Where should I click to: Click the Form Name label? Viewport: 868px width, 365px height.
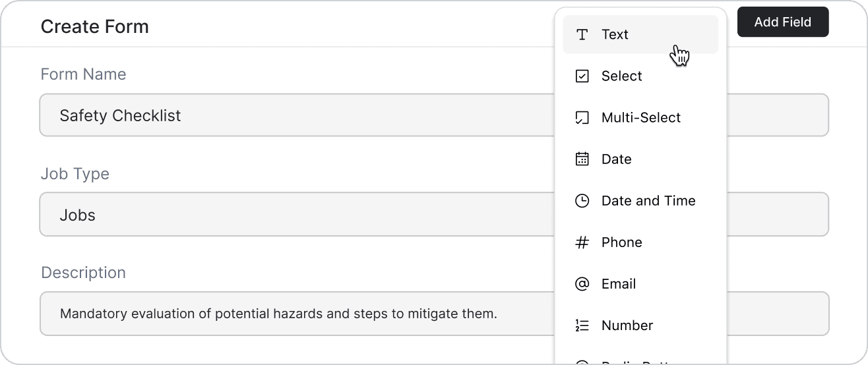tap(83, 74)
